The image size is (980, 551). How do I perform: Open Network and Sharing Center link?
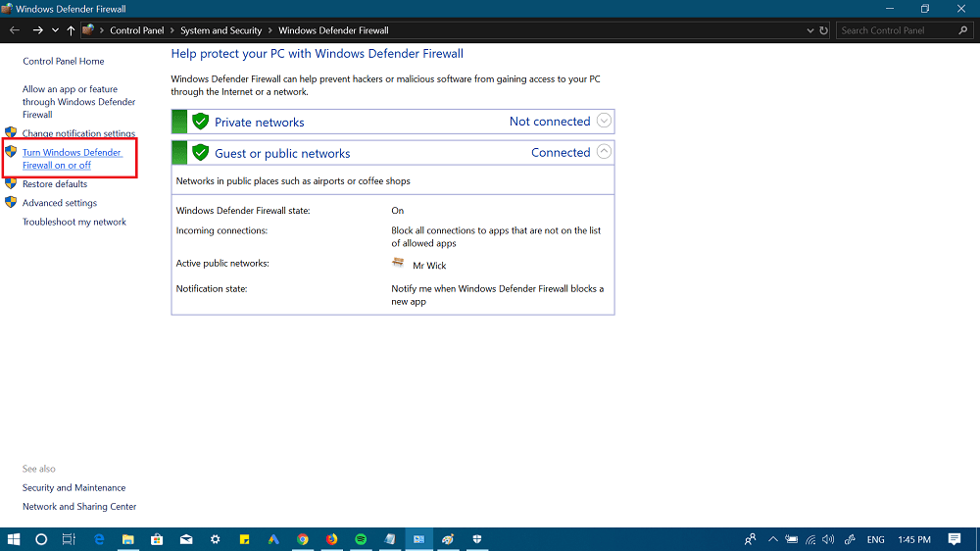click(79, 507)
